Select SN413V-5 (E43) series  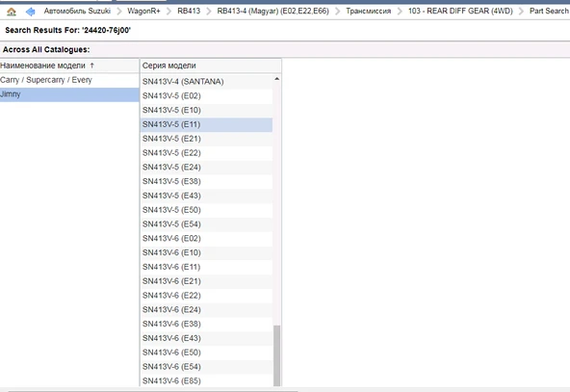pos(206,196)
